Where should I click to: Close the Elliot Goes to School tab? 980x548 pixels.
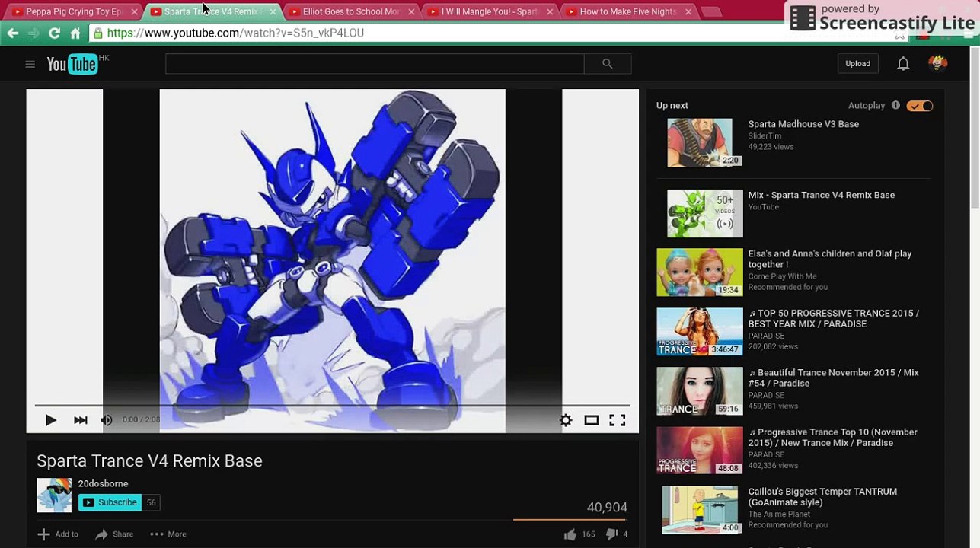coord(411,12)
